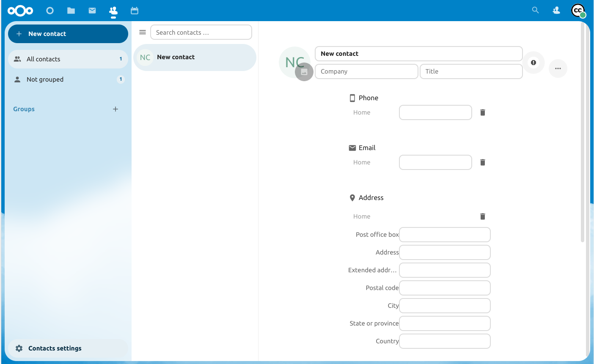
Task: Open the Mail app icon
Action: 92,11
